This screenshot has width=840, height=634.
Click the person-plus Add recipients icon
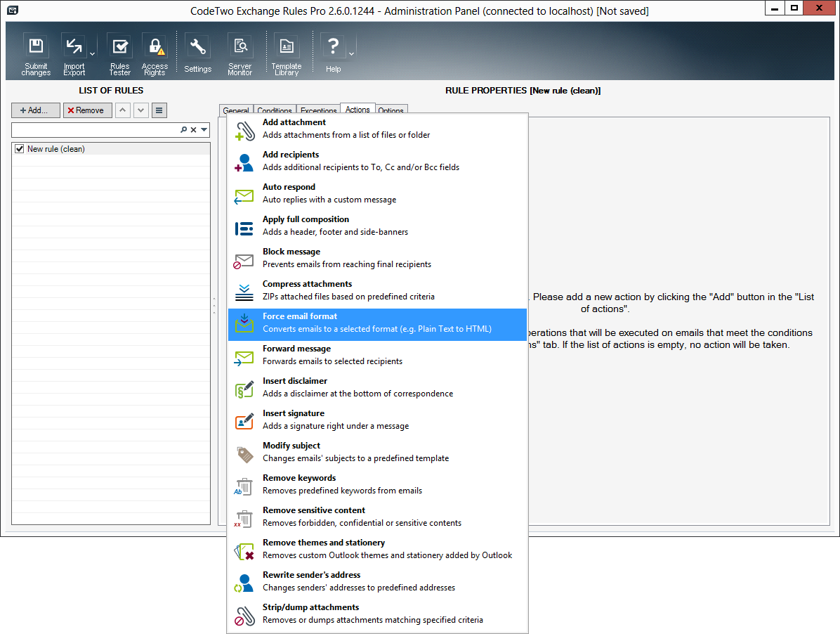click(x=244, y=163)
